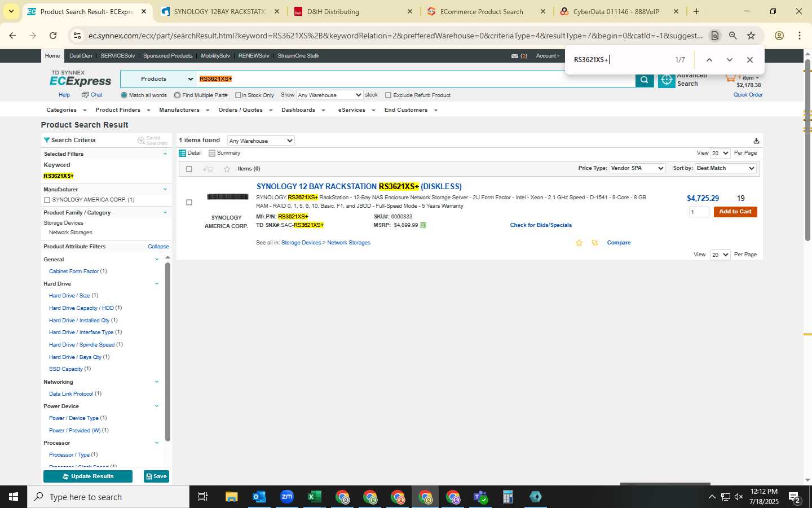Viewport: 812px width, 508px height.
Task: Open the shopping cart icon
Action: (x=731, y=77)
